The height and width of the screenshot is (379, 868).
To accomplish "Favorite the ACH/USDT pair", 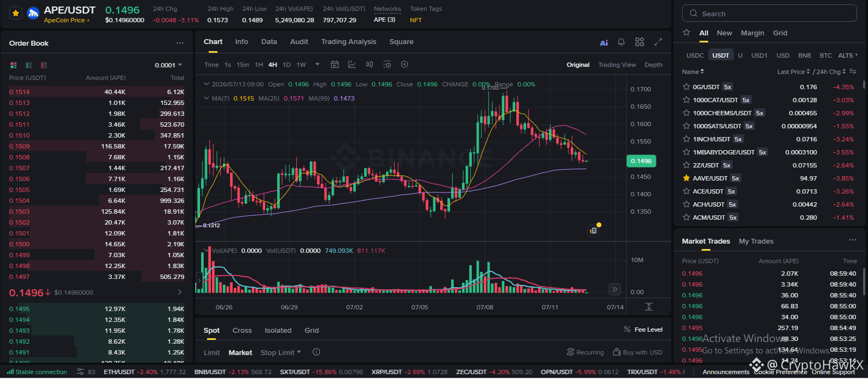I will [x=686, y=204].
